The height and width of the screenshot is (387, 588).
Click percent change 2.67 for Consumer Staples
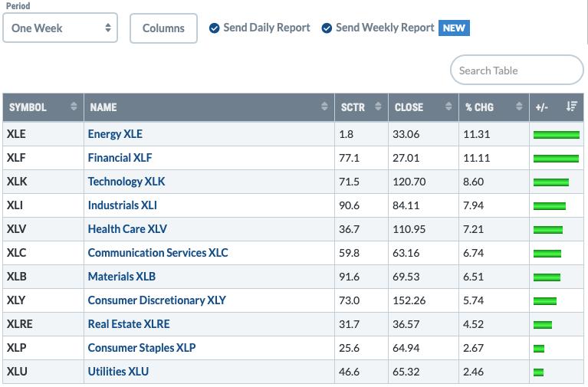[473, 348]
